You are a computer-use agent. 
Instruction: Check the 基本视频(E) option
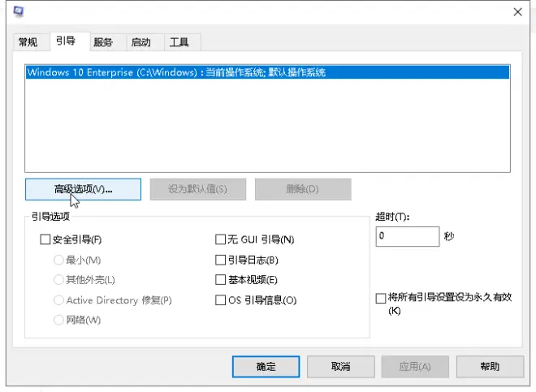[x=220, y=280]
